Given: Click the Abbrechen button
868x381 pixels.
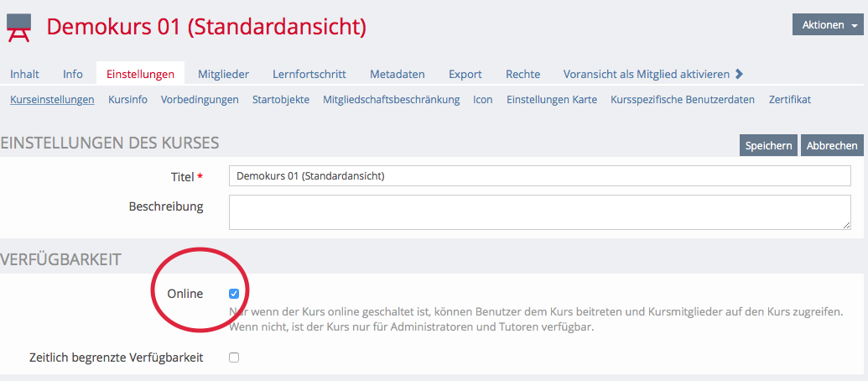Looking at the screenshot, I should tap(831, 145).
